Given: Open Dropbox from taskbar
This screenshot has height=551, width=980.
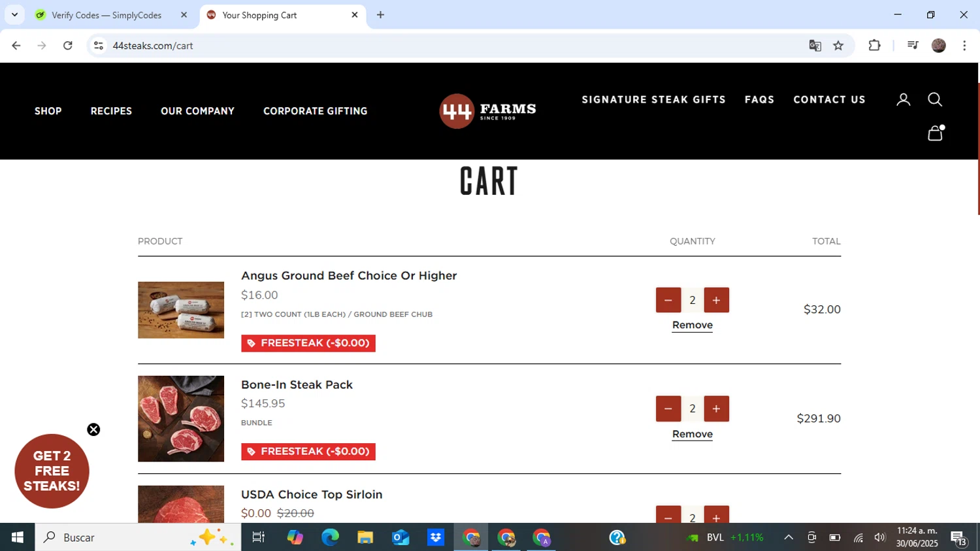Looking at the screenshot, I should coord(436,537).
